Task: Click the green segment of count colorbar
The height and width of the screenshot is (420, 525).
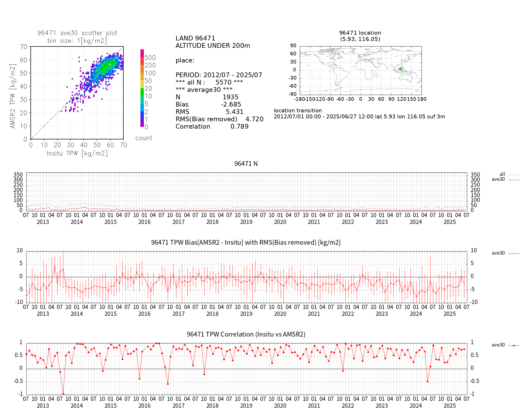Action: (142, 92)
